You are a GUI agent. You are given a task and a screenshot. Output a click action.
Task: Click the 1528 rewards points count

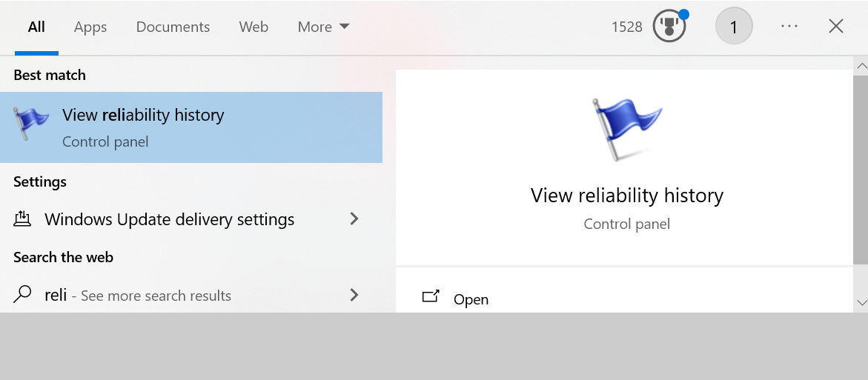[626, 27]
